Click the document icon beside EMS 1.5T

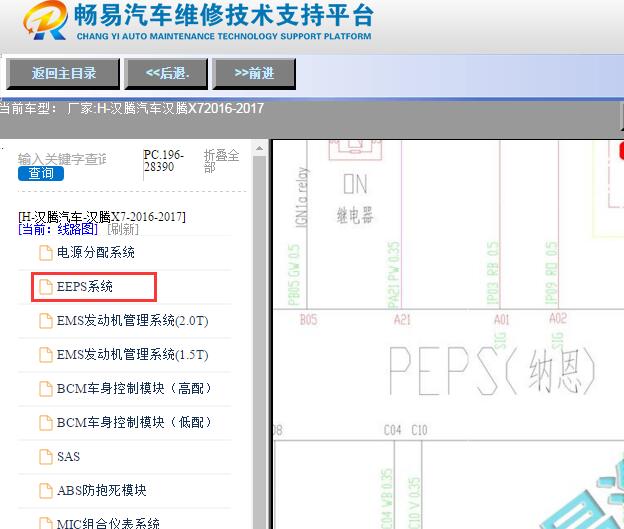click(x=45, y=355)
